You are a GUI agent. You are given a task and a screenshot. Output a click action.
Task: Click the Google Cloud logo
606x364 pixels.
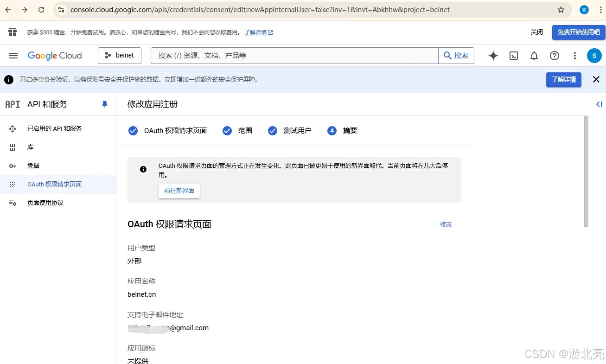click(55, 56)
